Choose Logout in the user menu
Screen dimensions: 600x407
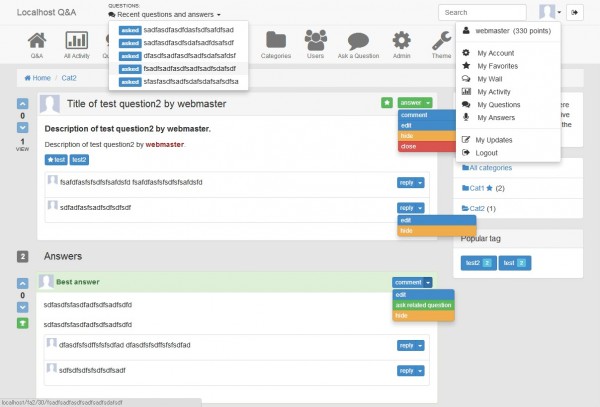(487, 153)
